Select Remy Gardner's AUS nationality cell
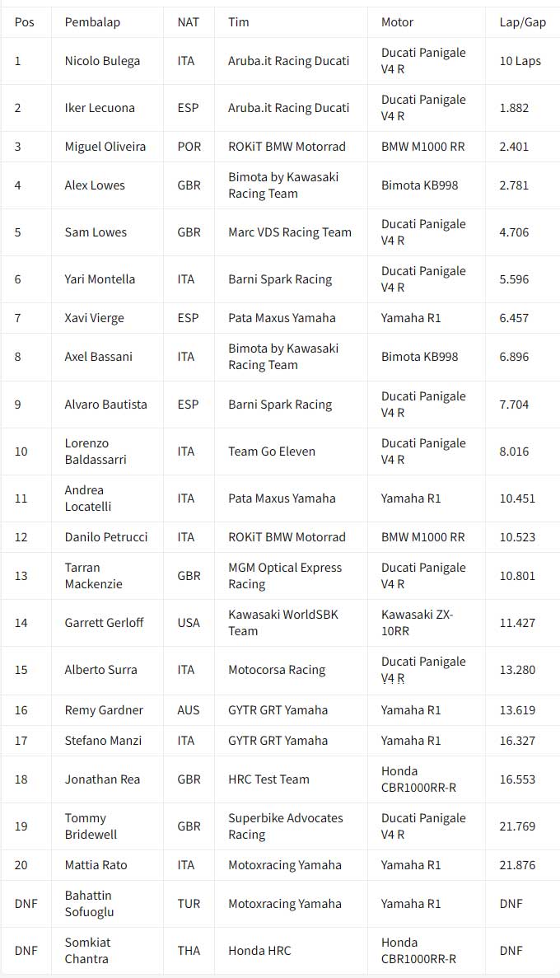 point(189,710)
